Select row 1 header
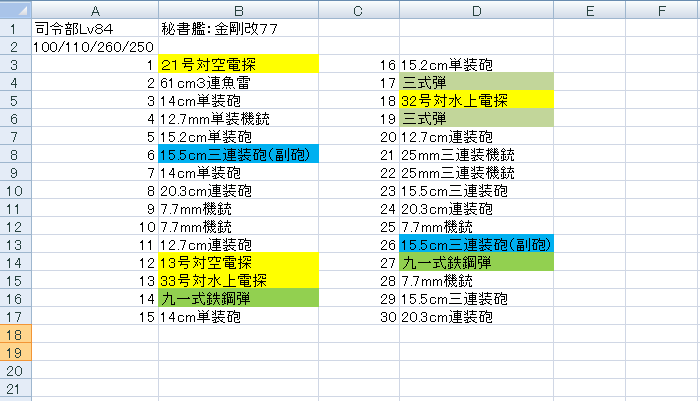Image resolution: width=700 pixels, height=401 pixels. coord(16,28)
